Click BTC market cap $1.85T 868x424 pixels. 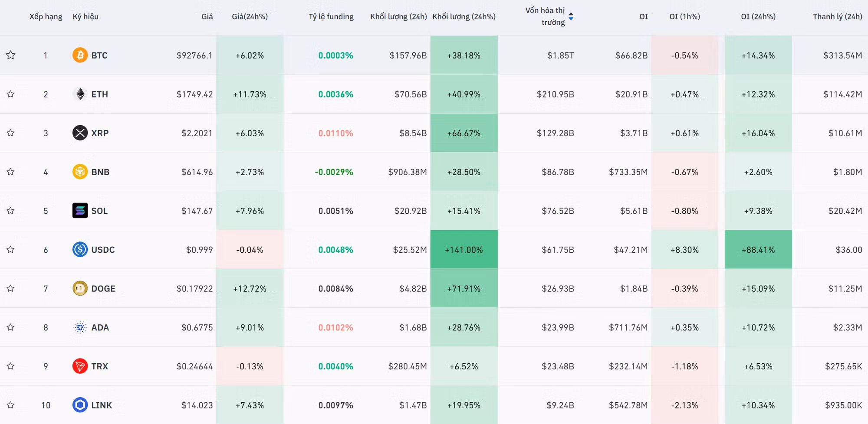point(560,55)
